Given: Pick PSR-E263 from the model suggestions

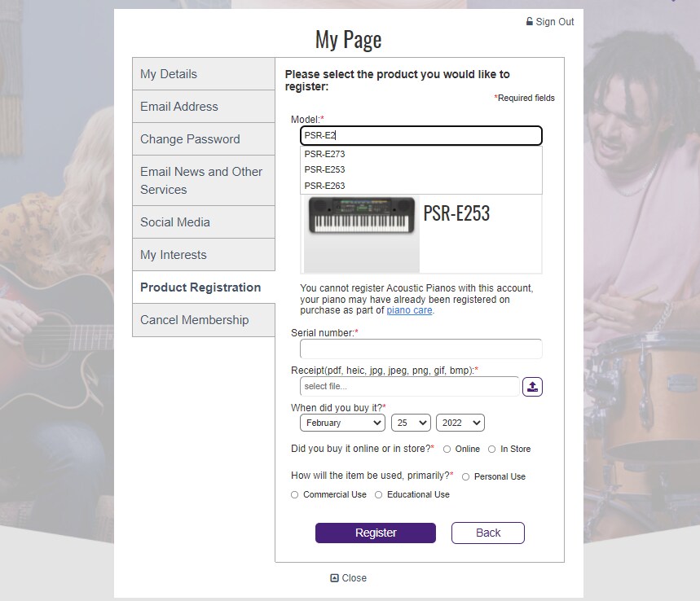Looking at the screenshot, I should click(x=325, y=186).
